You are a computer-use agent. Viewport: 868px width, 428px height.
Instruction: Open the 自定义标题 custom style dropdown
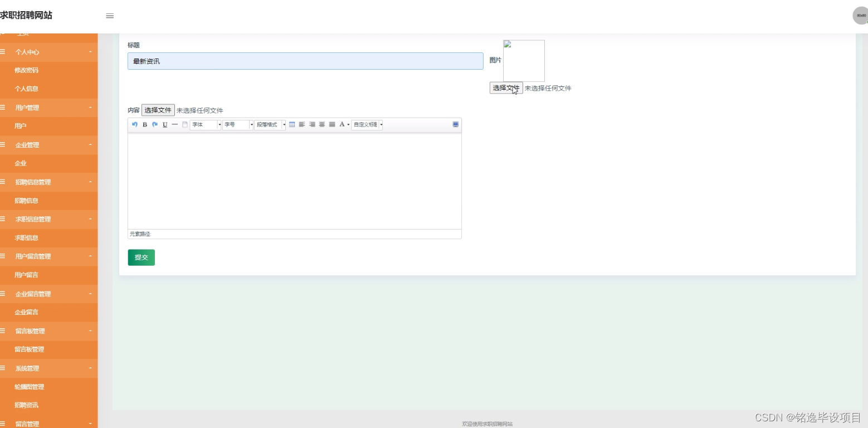tap(365, 124)
